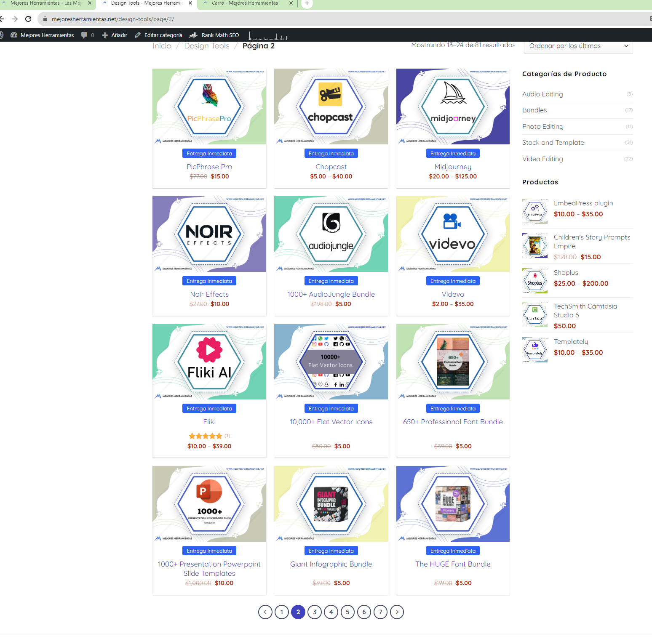Open the Noir Effects product image
Screen dimensions: 652x644
click(209, 234)
